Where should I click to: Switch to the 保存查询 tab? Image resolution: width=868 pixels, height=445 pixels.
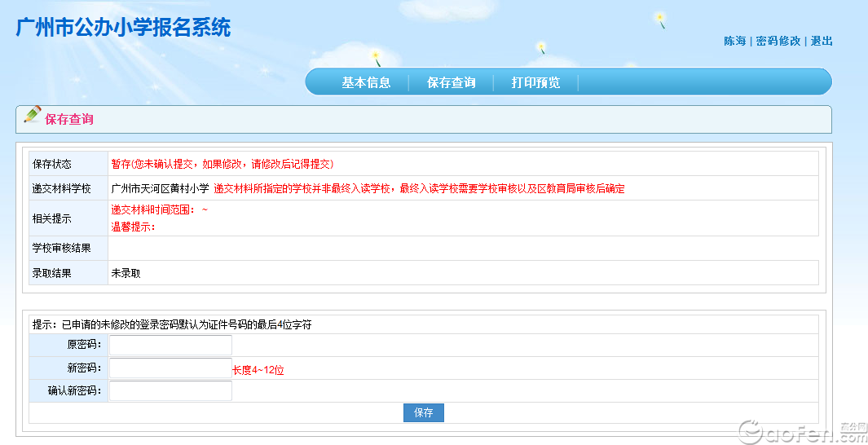pos(451,82)
